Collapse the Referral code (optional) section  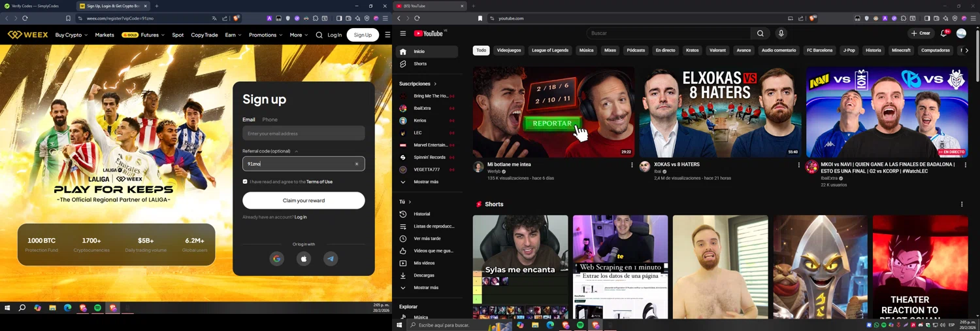point(296,151)
